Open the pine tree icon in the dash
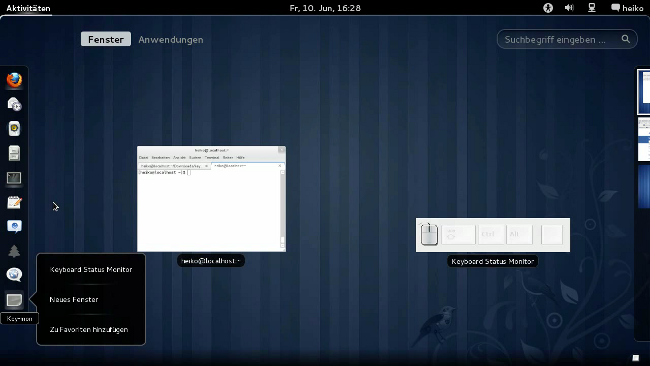 (x=14, y=251)
